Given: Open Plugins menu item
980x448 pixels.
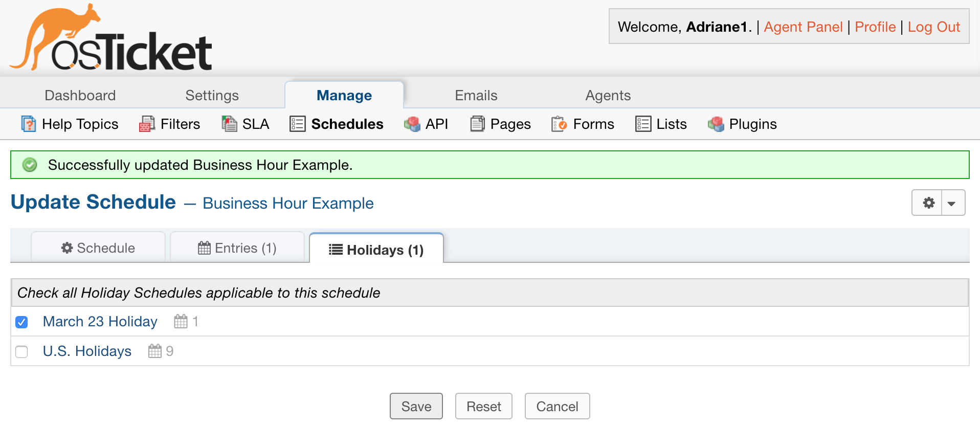Looking at the screenshot, I should pos(742,124).
